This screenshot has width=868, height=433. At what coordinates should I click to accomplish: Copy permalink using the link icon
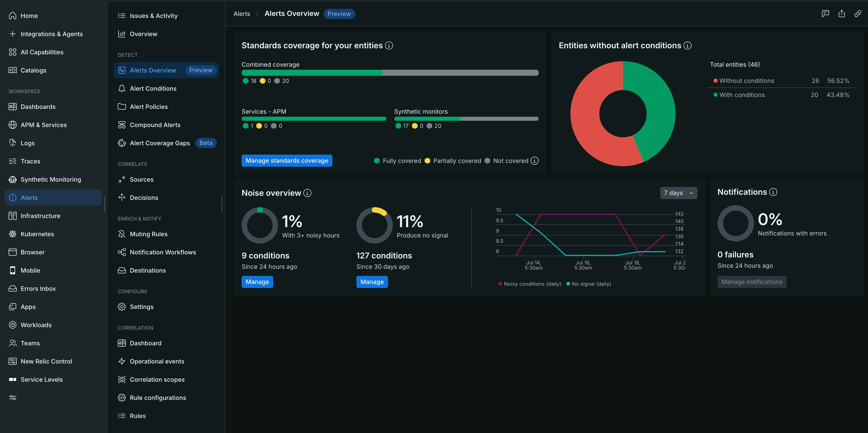pyautogui.click(x=858, y=13)
